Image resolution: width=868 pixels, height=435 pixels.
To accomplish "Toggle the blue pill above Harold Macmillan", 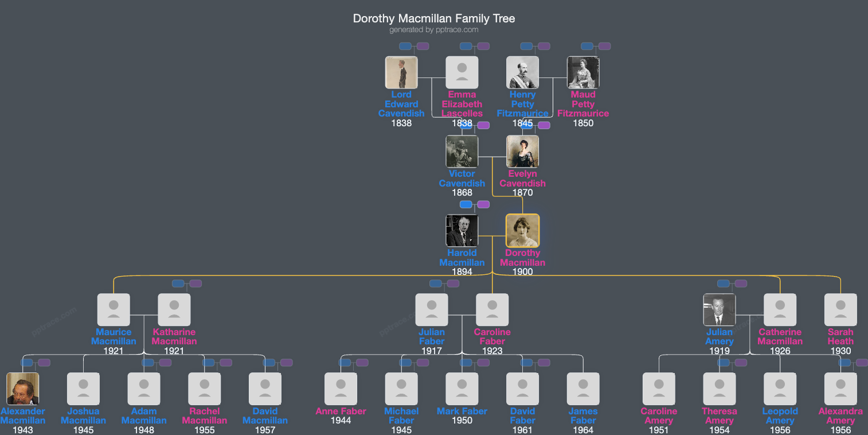I will coord(466,204).
